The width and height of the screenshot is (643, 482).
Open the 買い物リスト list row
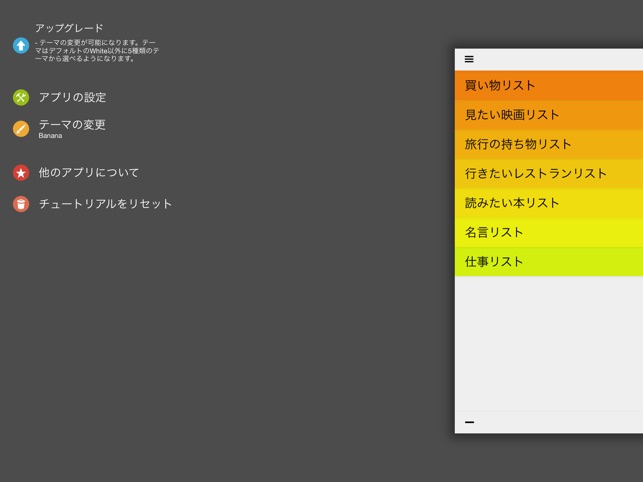549,85
